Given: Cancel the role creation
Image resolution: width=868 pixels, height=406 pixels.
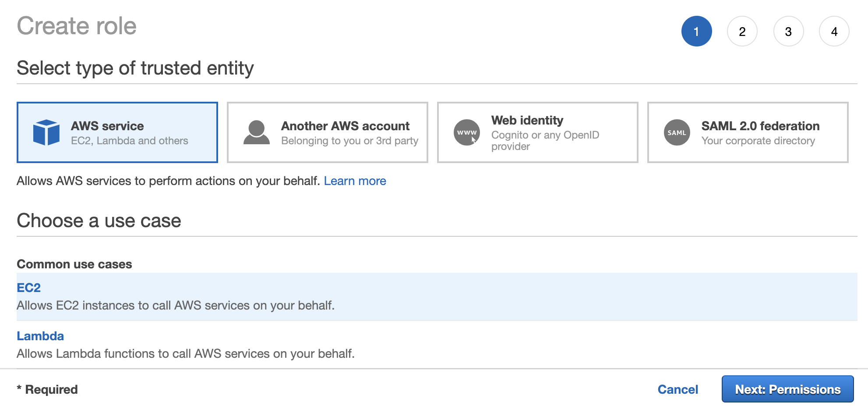Looking at the screenshot, I should [677, 389].
